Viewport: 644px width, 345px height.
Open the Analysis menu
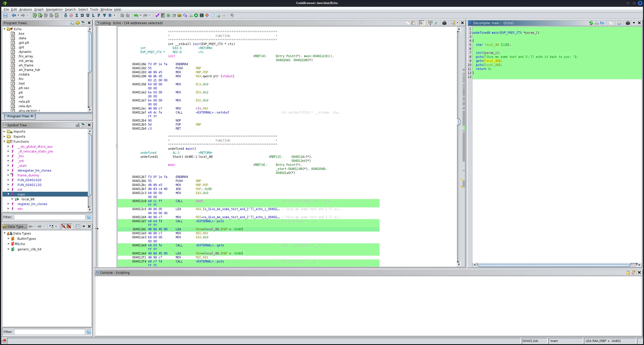click(25, 9)
